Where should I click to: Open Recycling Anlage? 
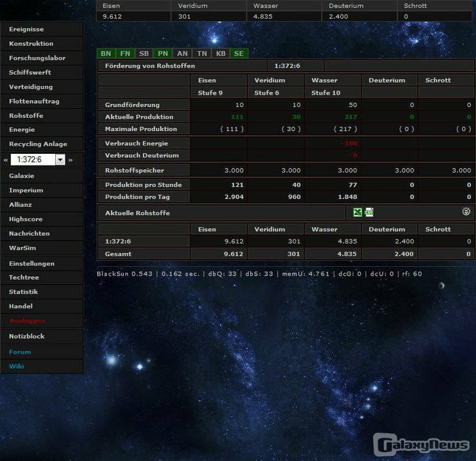click(42, 144)
